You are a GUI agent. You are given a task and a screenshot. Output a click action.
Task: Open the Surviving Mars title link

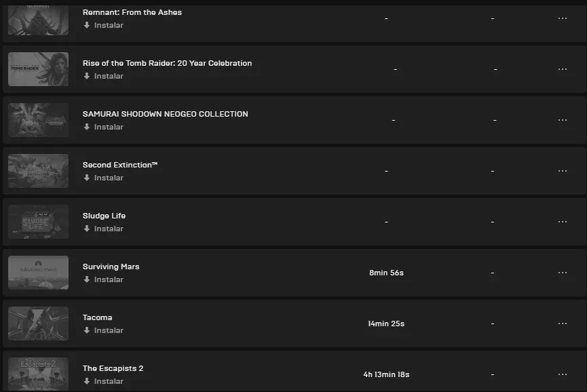pos(111,267)
